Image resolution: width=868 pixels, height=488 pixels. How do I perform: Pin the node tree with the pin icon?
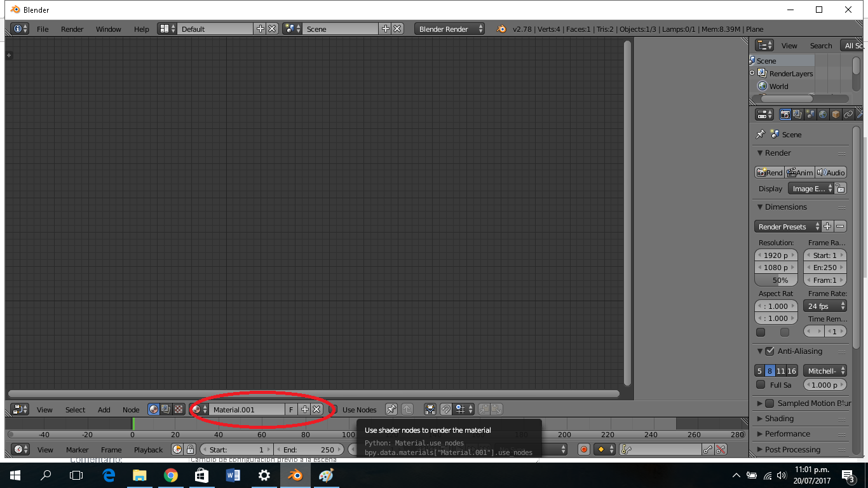391,410
